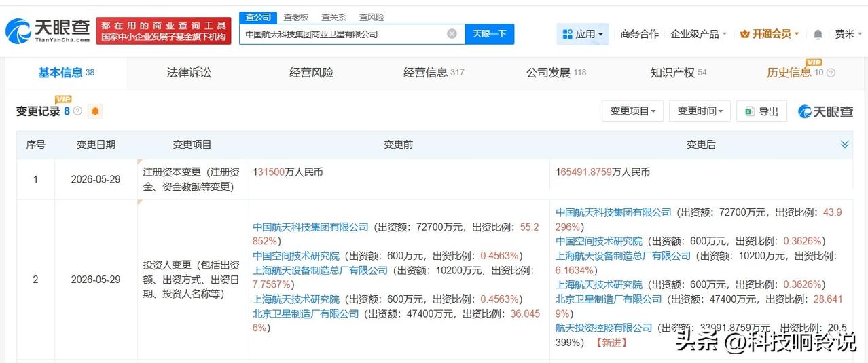This screenshot has width=868, height=363.
Task: Expand table with double chevron icon
Action: coord(844,145)
